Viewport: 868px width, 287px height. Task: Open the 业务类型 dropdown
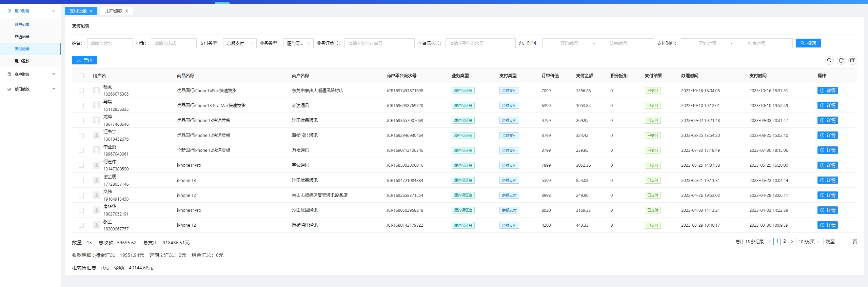[298, 43]
